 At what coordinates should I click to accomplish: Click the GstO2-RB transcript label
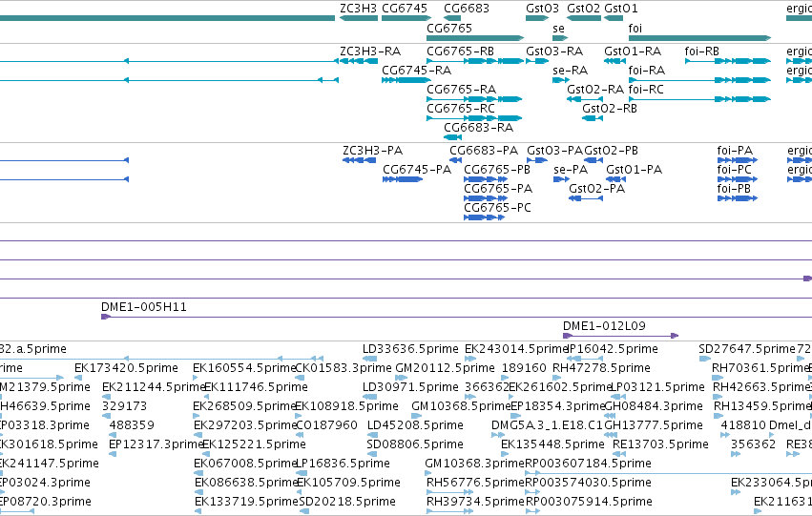tap(610, 109)
